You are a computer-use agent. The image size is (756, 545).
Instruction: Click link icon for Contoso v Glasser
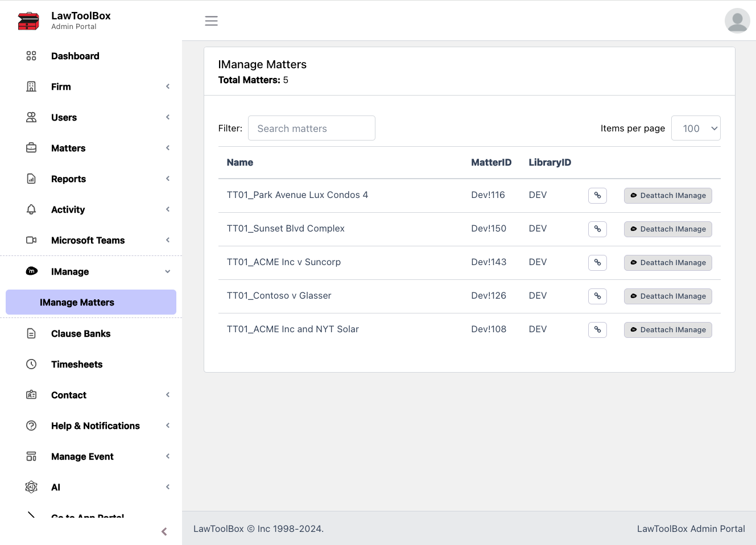click(597, 296)
